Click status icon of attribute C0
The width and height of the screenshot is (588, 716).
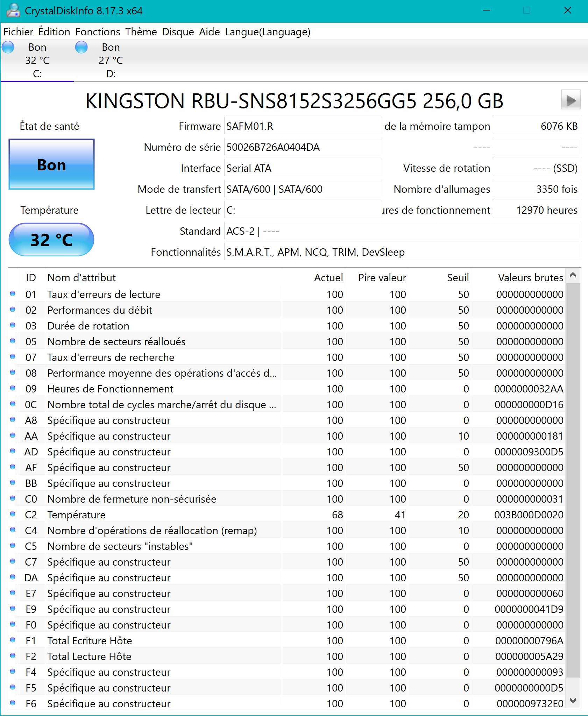coord(13,498)
